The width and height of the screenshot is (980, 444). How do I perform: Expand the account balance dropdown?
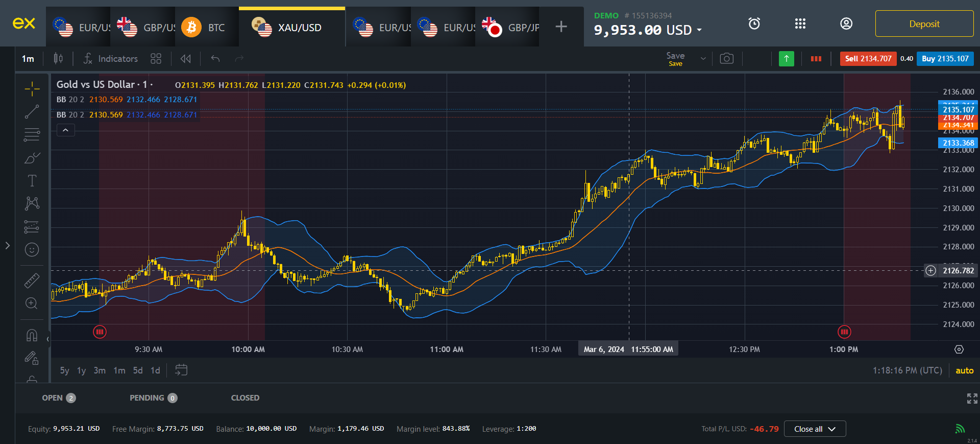pyautogui.click(x=699, y=30)
